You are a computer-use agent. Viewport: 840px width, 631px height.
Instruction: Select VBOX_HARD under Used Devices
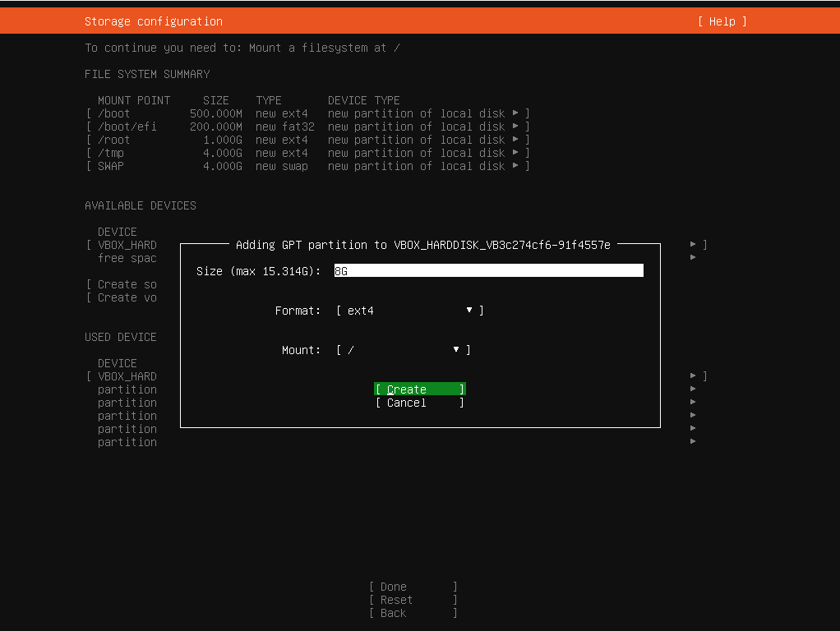127,376
